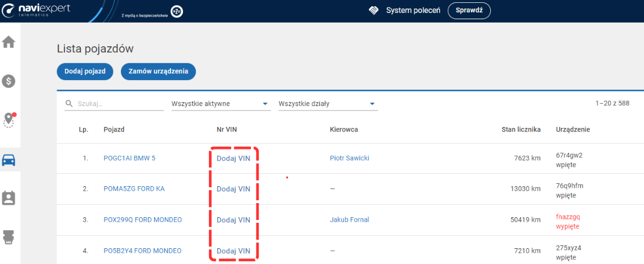This screenshot has height=264, width=644.
Task: Expand the Wszystkie aktywne dropdown
Action: coord(220,104)
